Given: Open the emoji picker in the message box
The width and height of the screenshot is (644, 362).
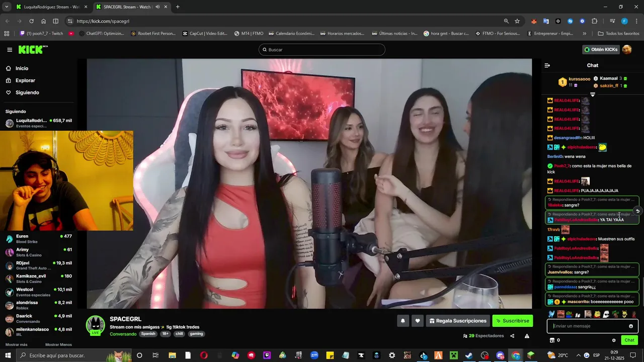Looking at the screenshot, I should (x=631, y=326).
